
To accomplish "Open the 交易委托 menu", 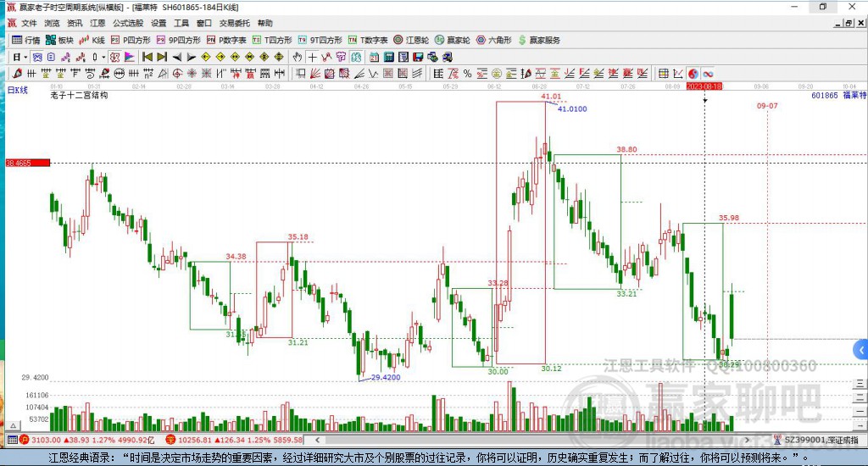I will coord(235,23).
